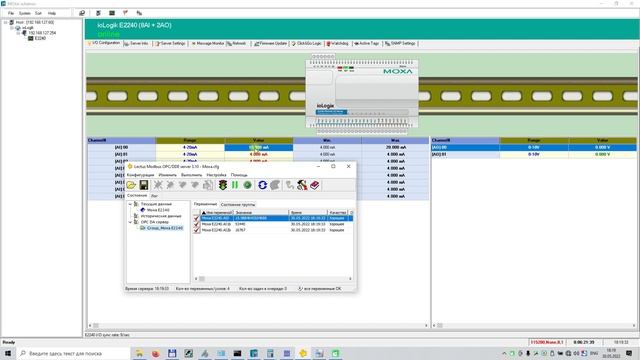The image size is (640, 360).
Task: Collapse OPC DA сервер tree node
Action: pos(131,222)
